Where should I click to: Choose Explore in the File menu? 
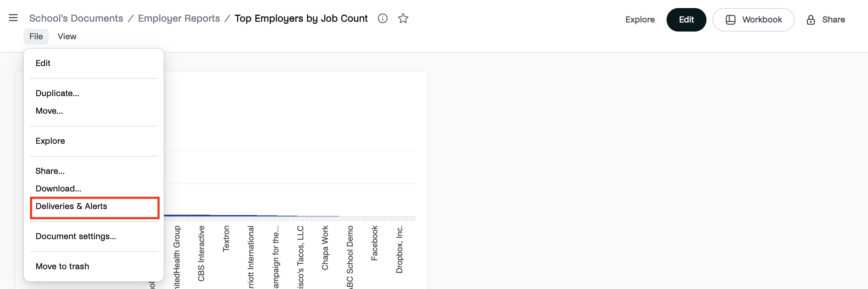[x=94, y=141]
